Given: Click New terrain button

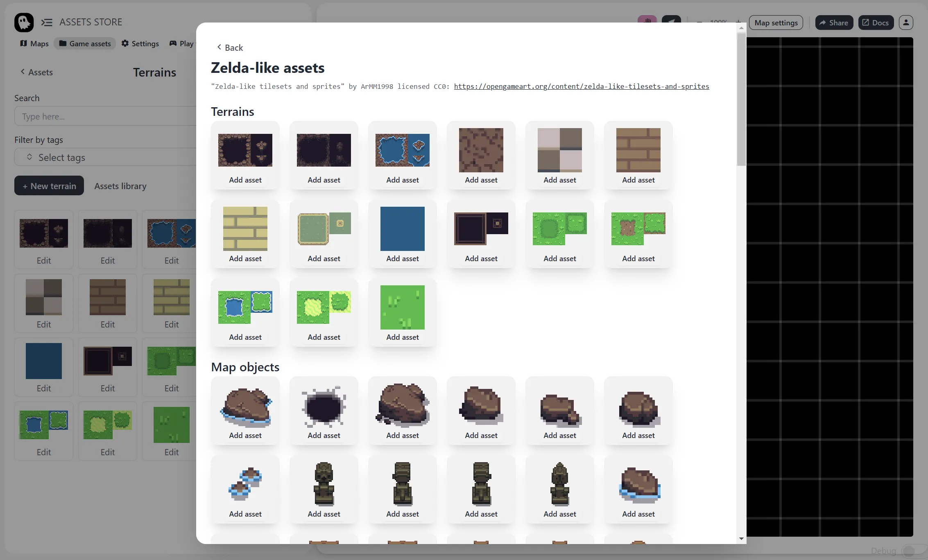Looking at the screenshot, I should click(x=49, y=186).
